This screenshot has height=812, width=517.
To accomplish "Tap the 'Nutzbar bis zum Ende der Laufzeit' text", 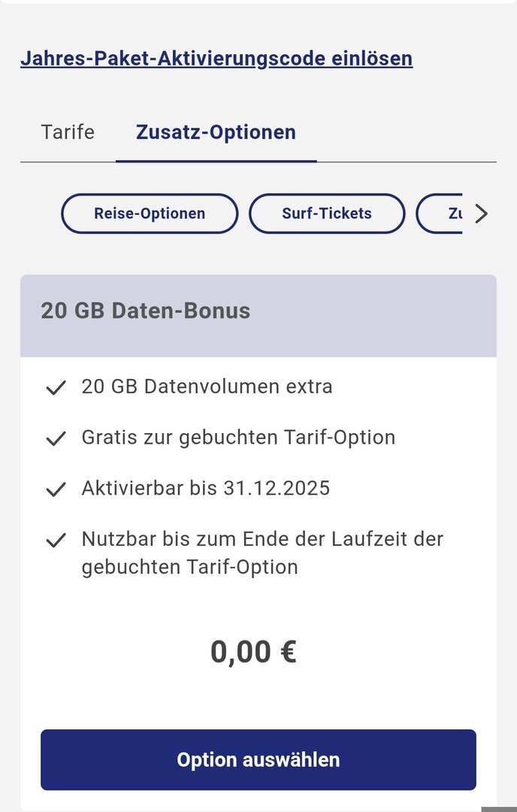I will tap(262, 552).
